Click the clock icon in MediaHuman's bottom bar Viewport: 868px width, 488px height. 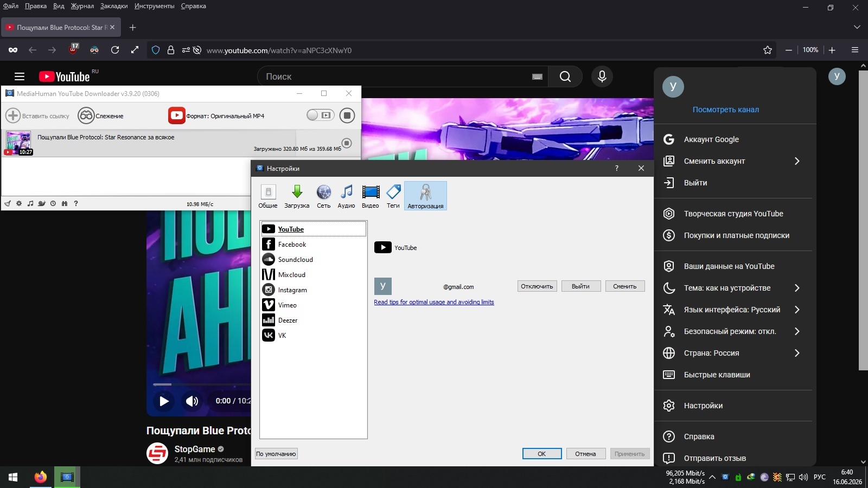[x=53, y=204]
